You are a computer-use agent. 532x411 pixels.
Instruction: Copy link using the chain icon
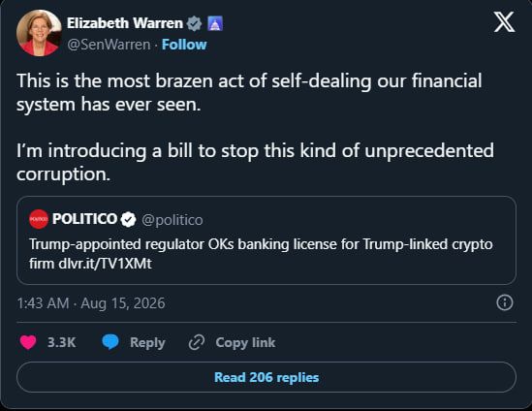197,342
